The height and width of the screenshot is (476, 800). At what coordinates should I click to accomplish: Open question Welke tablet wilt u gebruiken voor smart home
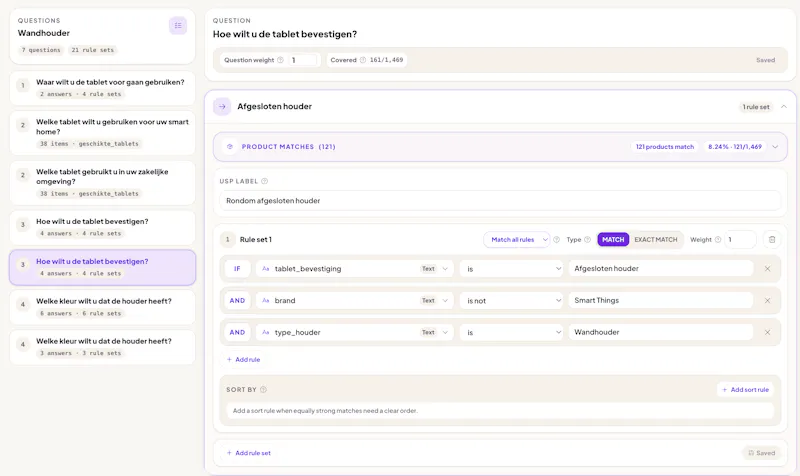pos(103,133)
